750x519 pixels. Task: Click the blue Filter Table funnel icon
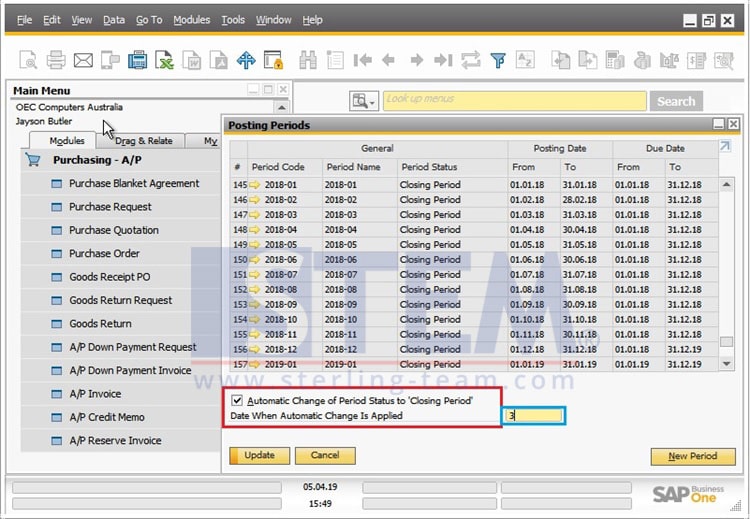[x=498, y=60]
